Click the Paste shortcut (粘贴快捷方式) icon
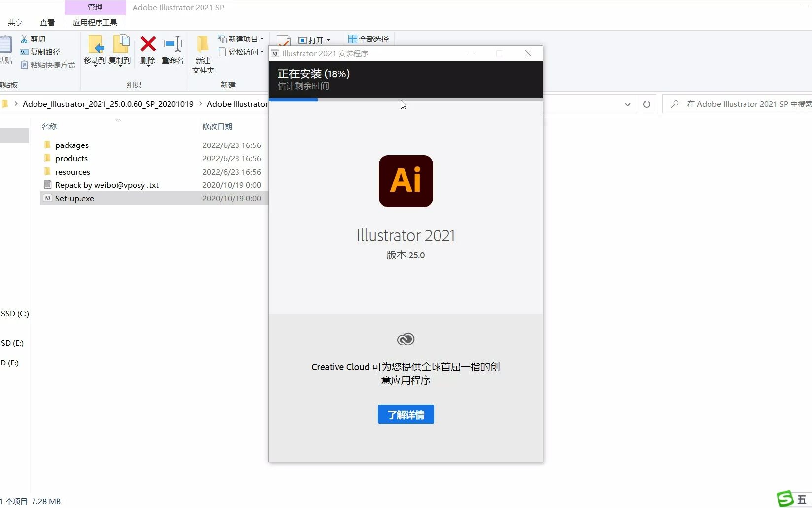Viewport: 812px width, 508px height. [47, 65]
